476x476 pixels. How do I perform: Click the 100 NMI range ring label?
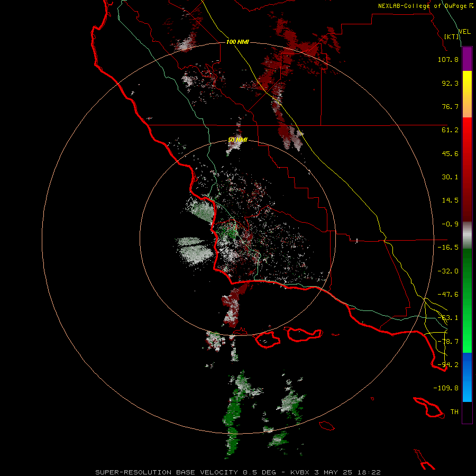[x=237, y=42]
